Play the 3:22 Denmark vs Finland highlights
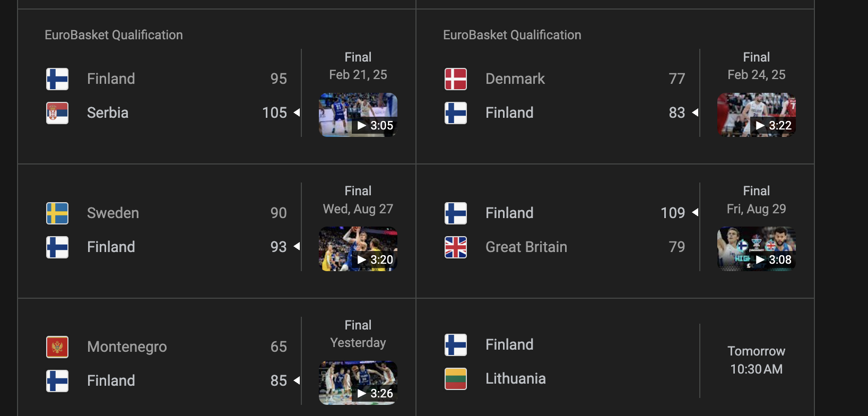The width and height of the screenshot is (868, 416). [x=757, y=115]
